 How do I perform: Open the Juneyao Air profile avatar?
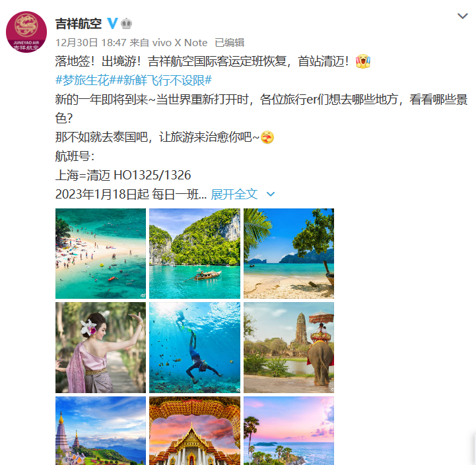coord(26,32)
